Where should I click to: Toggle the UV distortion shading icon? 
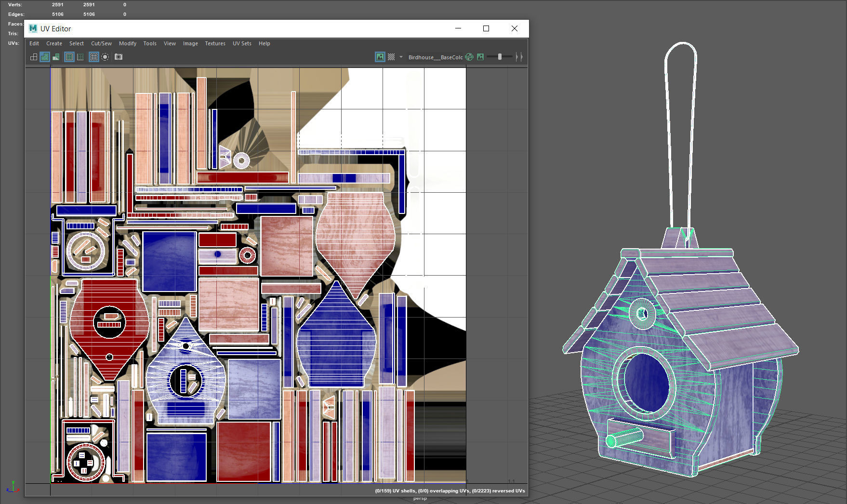tap(56, 57)
